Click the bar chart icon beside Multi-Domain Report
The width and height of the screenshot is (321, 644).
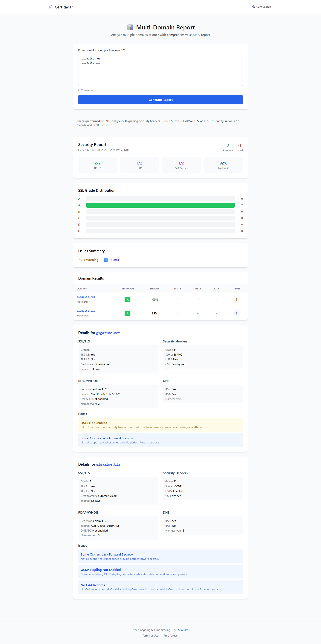[130, 27]
